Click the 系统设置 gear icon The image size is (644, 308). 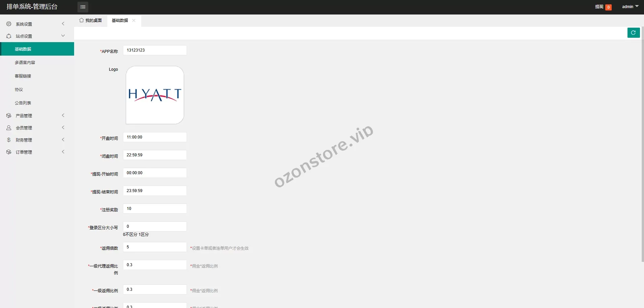point(9,24)
